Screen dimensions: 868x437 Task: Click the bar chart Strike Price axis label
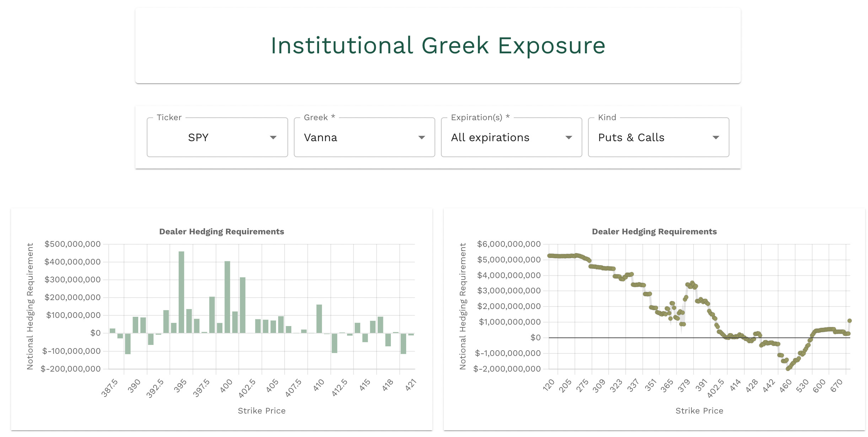(262, 411)
